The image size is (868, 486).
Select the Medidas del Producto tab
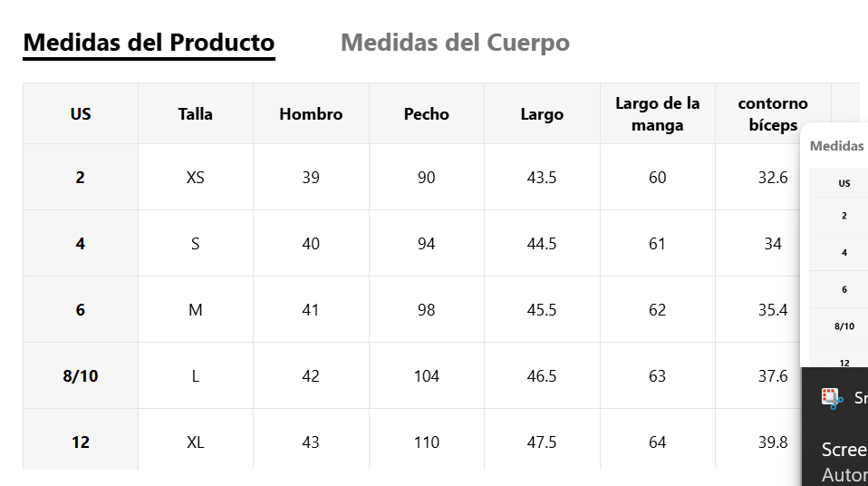pos(149,43)
